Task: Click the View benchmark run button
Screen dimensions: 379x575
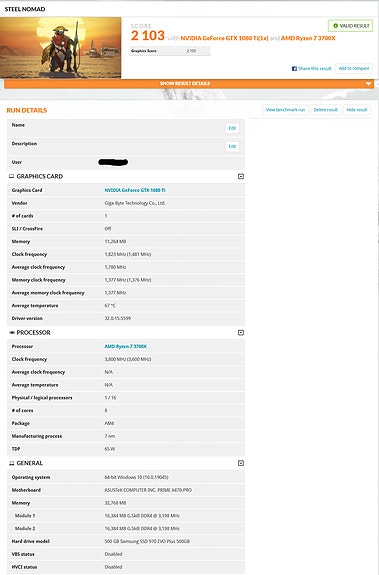Action: click(x=285, y=110)
